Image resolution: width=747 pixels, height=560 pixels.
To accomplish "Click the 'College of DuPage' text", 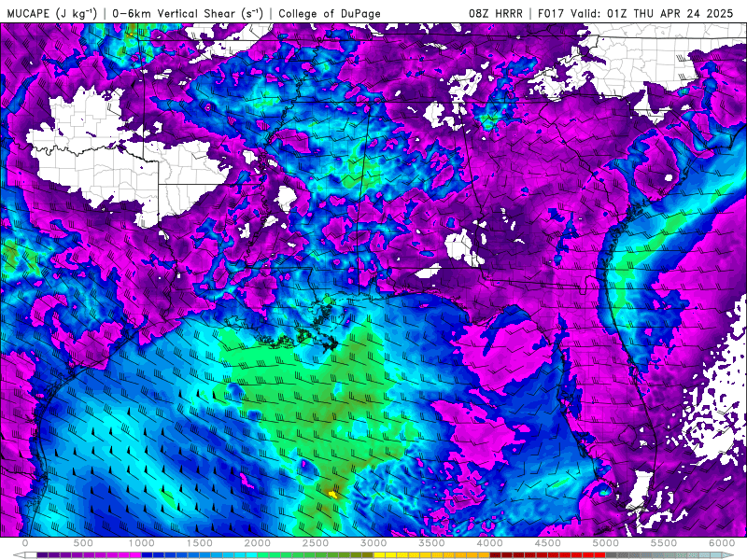I will (330, 13).
